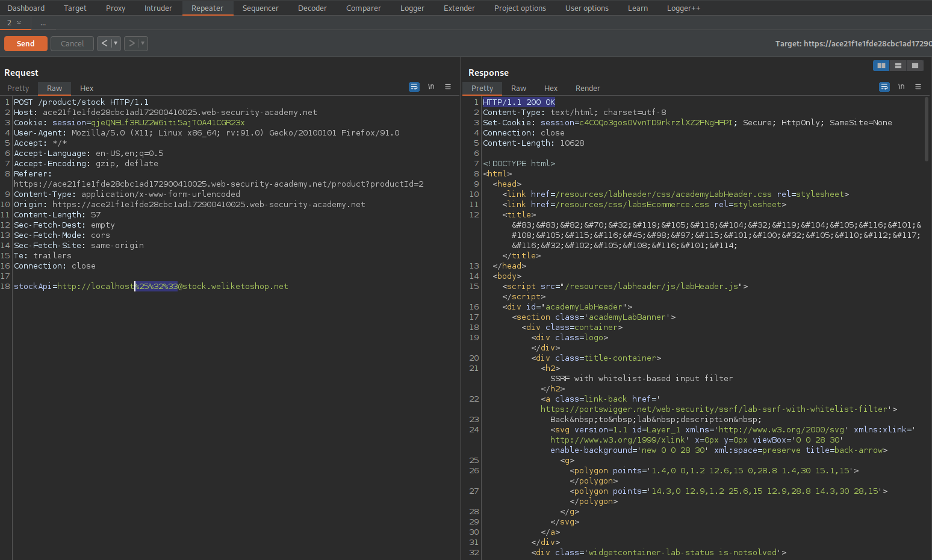Open the back history dropdown arrow
The height and width of the screenshot is (560, 932).
[116, 43]
